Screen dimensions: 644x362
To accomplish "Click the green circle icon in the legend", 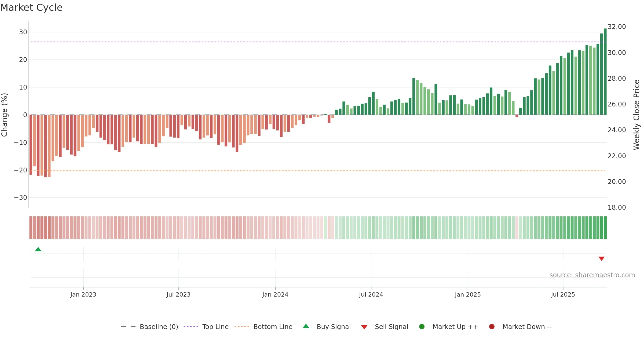I will (422, 327).
